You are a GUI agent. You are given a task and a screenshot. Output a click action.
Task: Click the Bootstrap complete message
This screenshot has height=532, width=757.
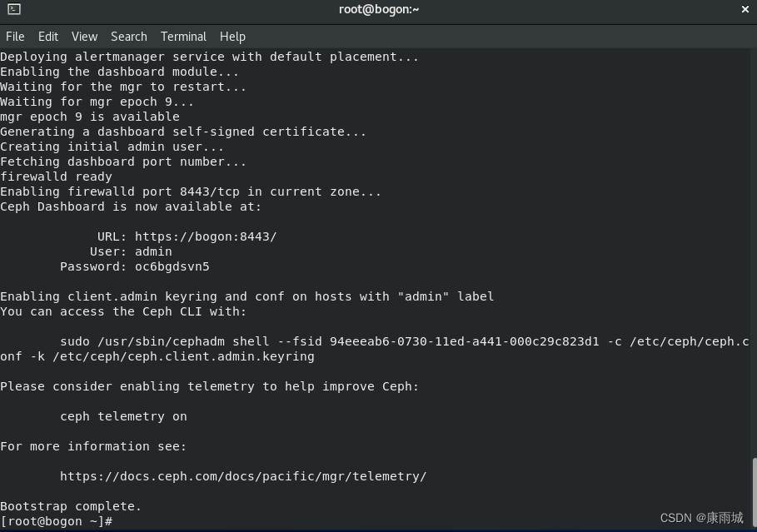pyautogui.click(x=71, y=505)
